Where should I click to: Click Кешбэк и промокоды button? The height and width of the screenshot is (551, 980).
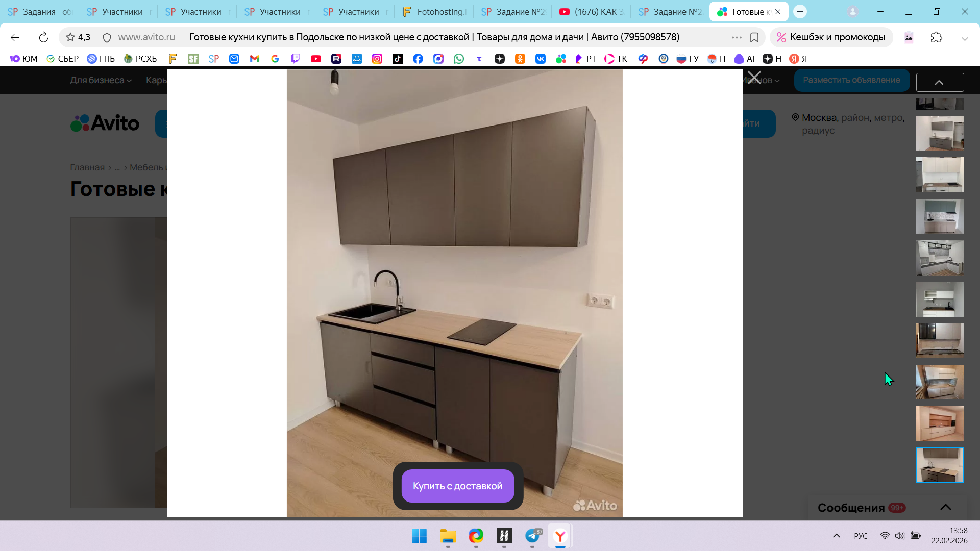[x=831, y=37]
